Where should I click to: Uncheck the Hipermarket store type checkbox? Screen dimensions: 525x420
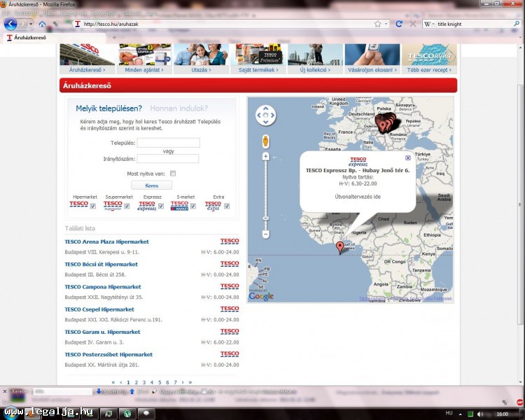click(92, 206)
